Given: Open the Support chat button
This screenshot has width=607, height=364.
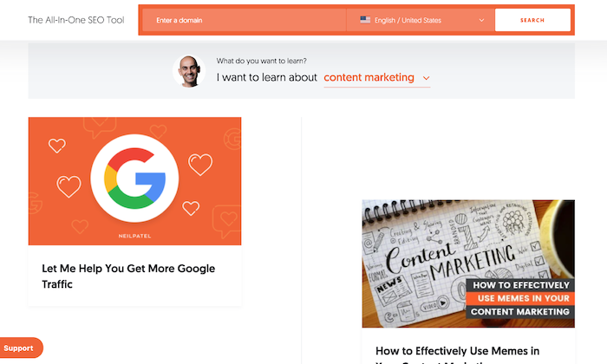Looking at the screenshot, I should 21,348.
